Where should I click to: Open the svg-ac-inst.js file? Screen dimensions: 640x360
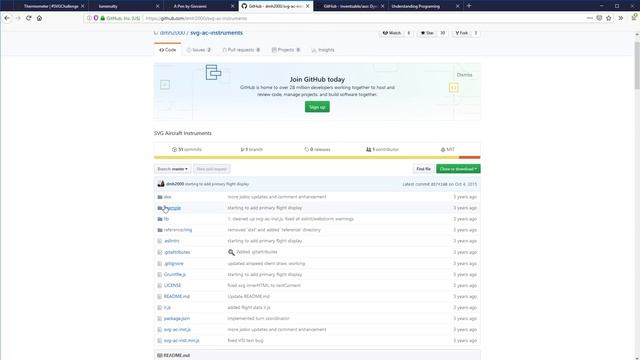click(x=177, y=330)
